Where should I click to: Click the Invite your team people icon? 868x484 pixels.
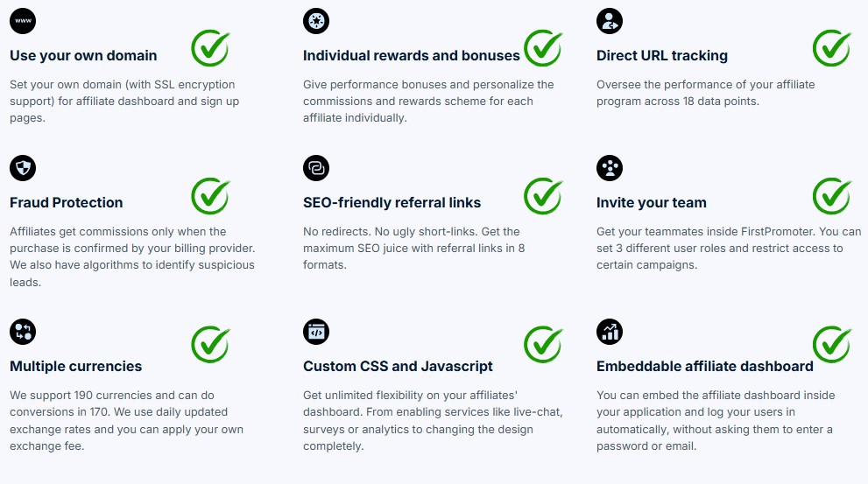coord(610,168)
